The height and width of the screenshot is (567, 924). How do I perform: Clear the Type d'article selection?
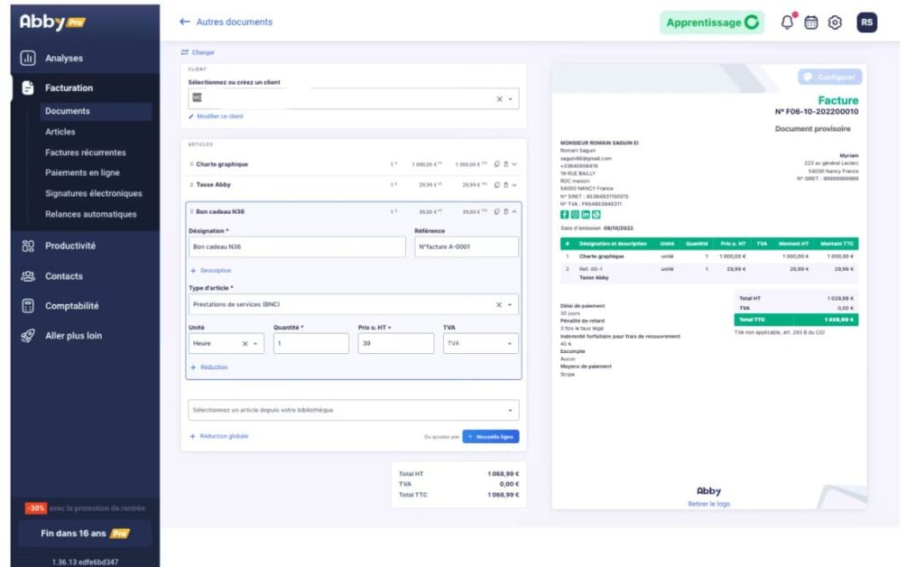498,305
